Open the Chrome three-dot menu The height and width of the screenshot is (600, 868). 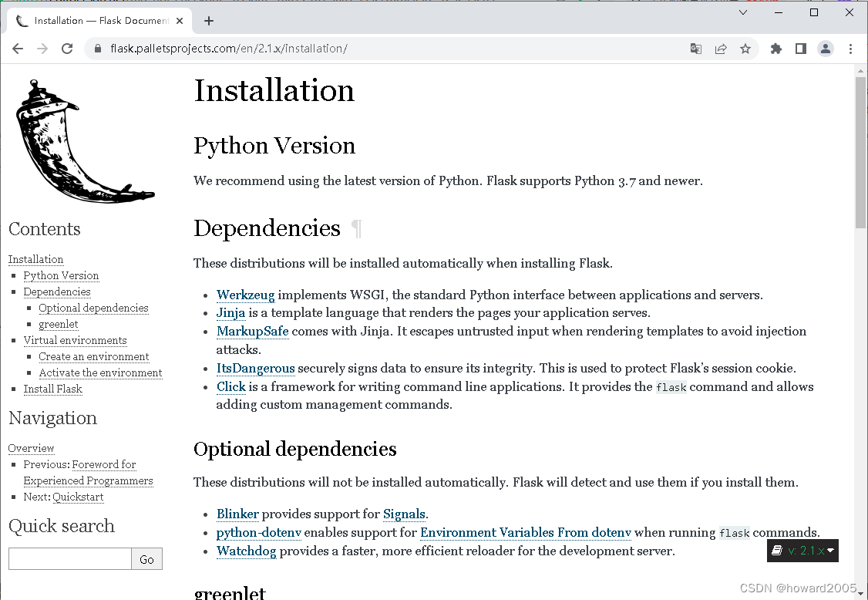[x=850, y=49]
